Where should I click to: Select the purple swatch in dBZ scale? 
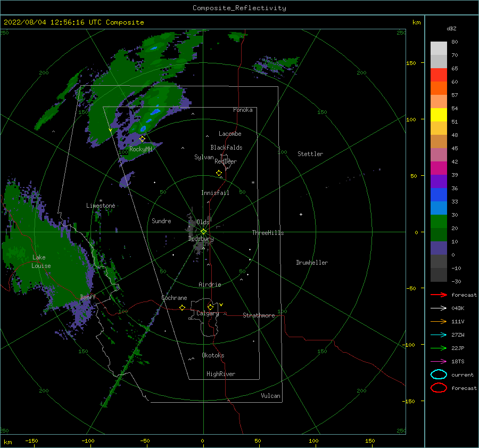click(439, 181)
